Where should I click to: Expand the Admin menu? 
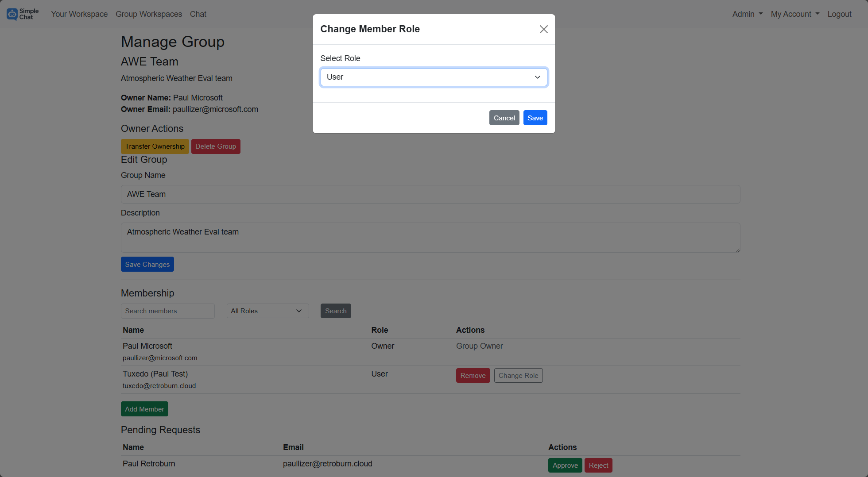[x=747, y=14]
